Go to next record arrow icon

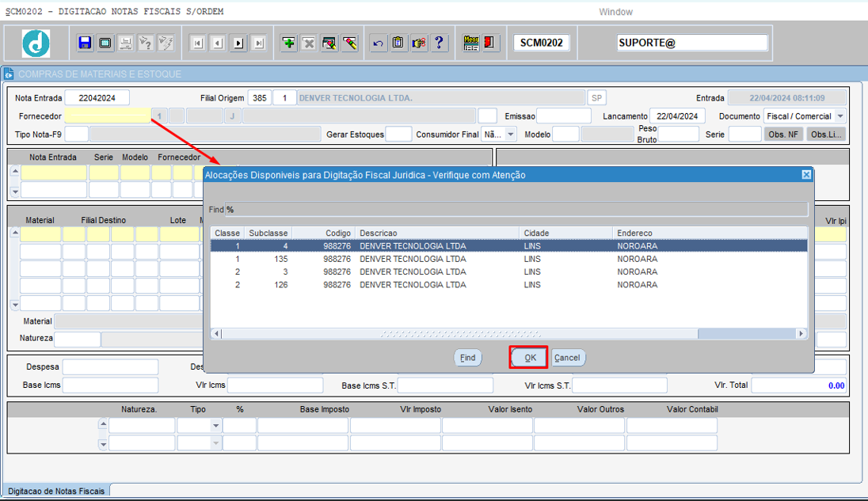[x=238, y=43]
